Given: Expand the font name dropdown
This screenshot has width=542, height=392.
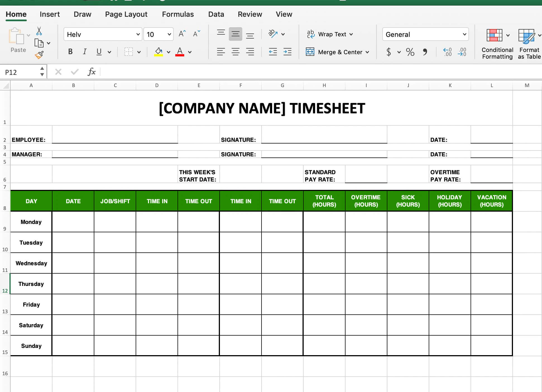Looking at the screenshot, I should [x=137, y=34].
